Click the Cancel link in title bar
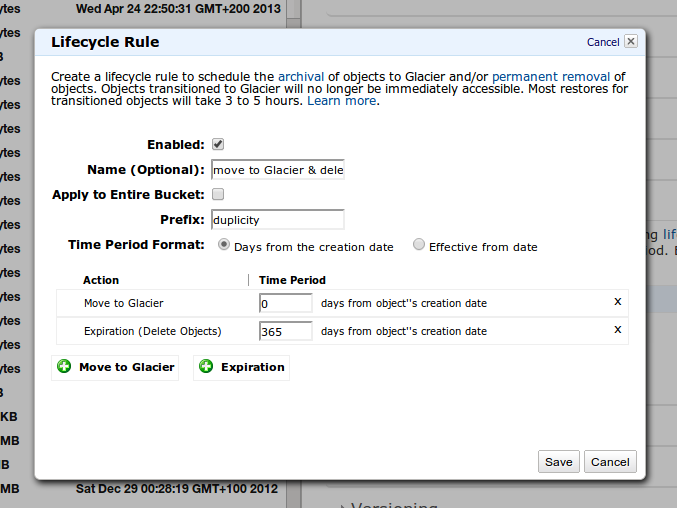Screen dimensions: 677x508 click(603, 42)
